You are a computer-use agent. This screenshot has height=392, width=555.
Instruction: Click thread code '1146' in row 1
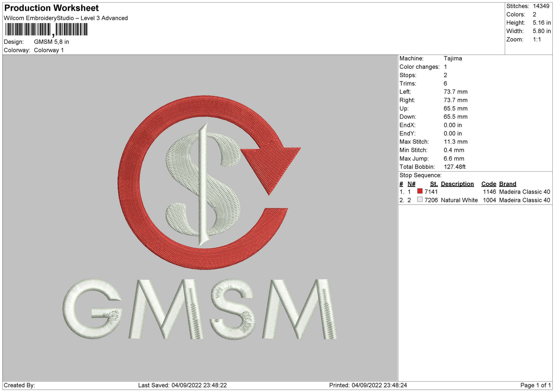(489, 192)
